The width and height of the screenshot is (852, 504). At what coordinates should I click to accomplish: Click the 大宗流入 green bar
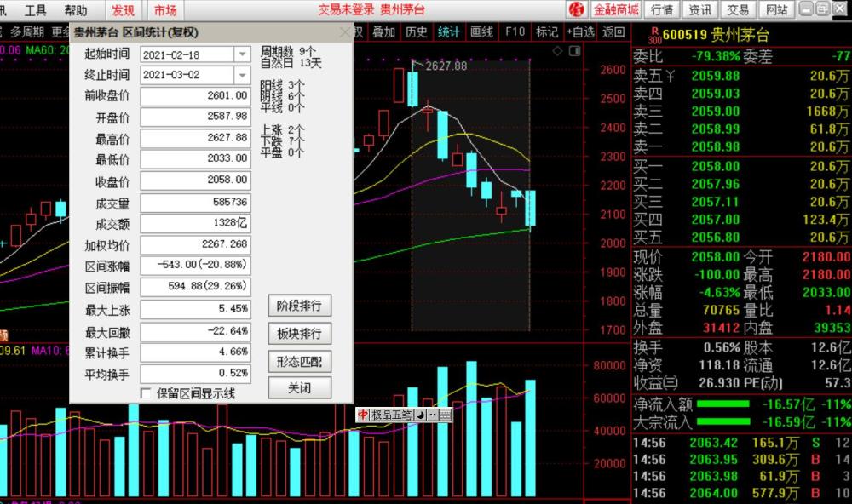[722, 421]
